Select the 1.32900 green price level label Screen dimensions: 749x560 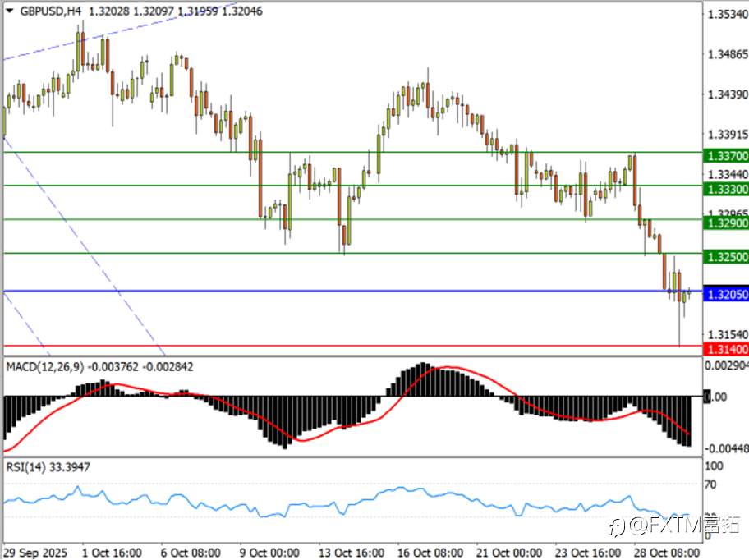click(727, 223)
